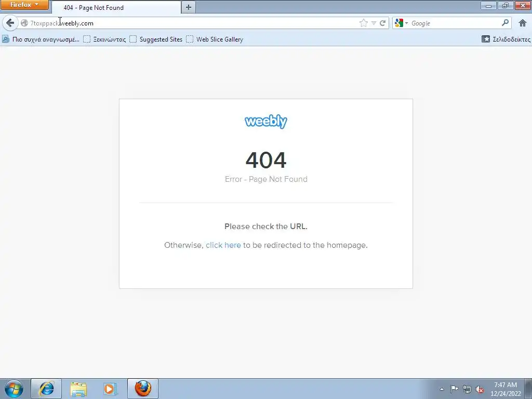Open a new tab with plus button
532x399 pixels.
click(x=189, y=7)
